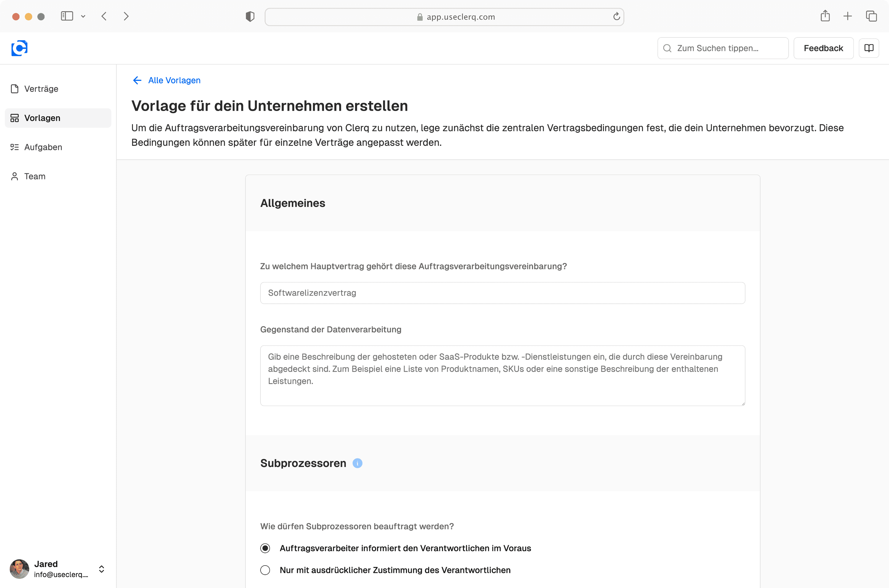Toggle the Safari sidebar visibility
The width and height of the screenshot is (889, 588).
click(x=66, y=16)
